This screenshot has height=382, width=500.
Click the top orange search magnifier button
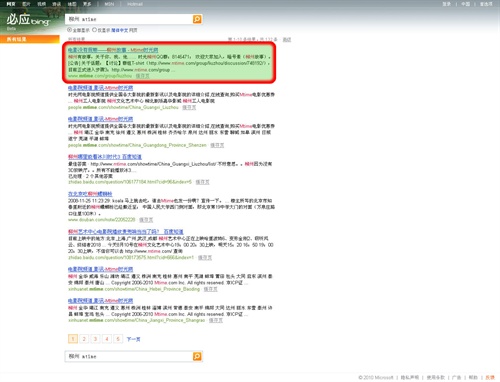coord(197,19)
